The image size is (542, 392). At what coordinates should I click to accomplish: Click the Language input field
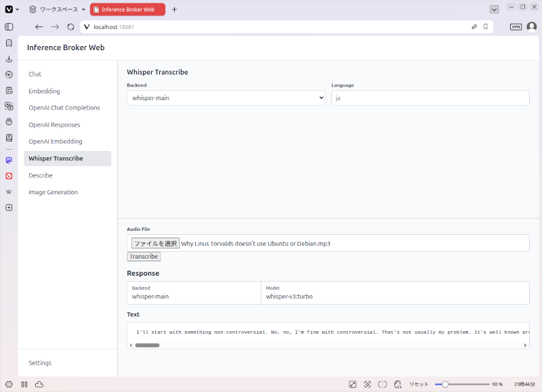click(x=430, y=98)
